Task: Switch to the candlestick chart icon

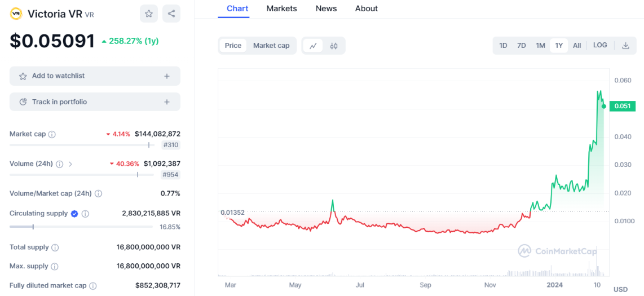Action: [334, 46]
